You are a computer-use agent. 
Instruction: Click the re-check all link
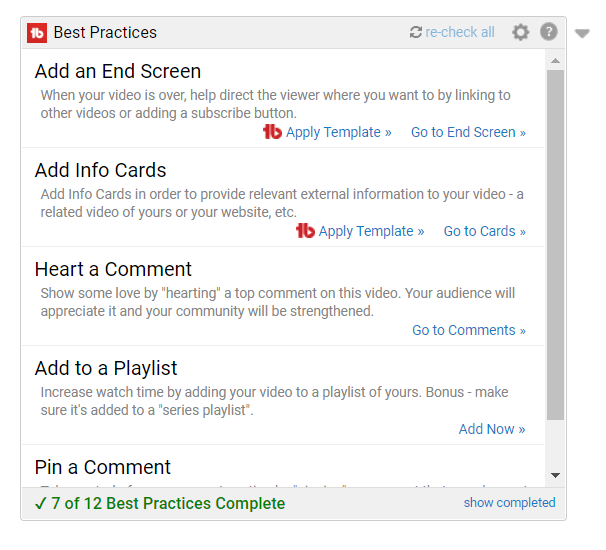point(460,33)
